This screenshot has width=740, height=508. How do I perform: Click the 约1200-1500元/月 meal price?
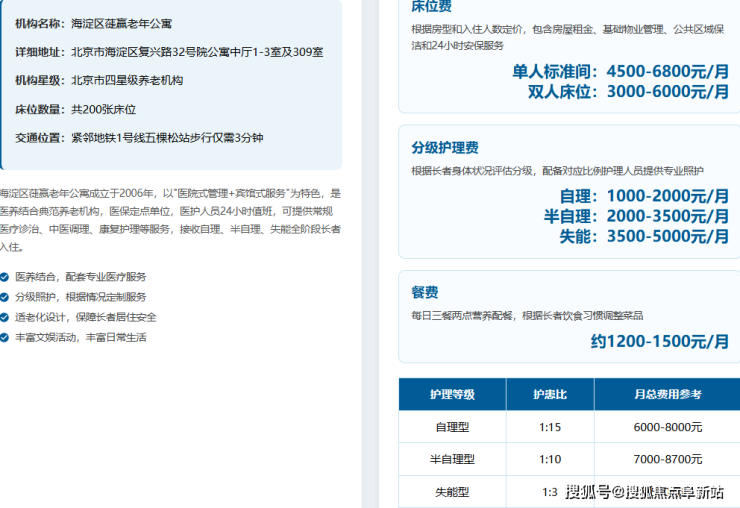click(660, 341)
